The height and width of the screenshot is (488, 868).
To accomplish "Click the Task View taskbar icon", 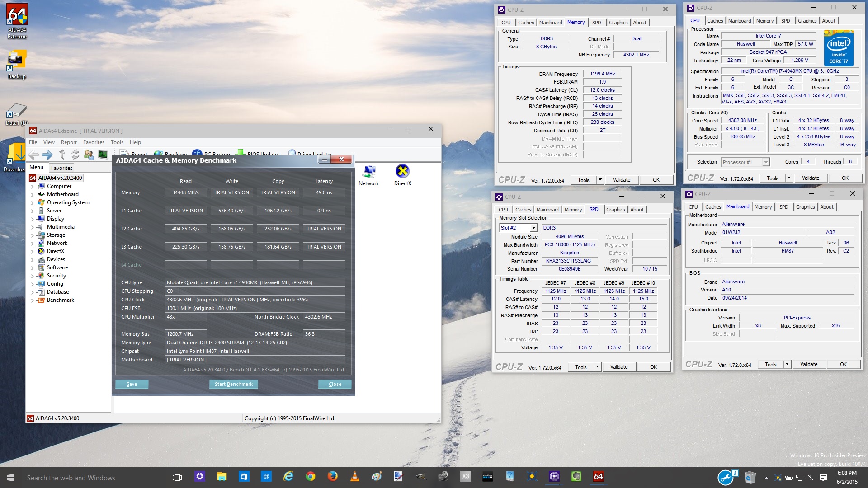I will click(x=177, y=478).
